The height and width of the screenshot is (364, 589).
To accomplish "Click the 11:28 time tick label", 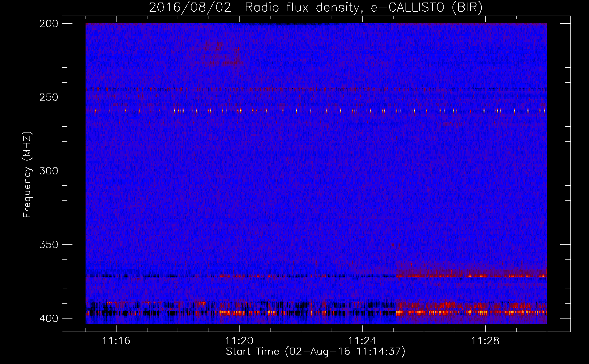I will (x=485, y=341).
